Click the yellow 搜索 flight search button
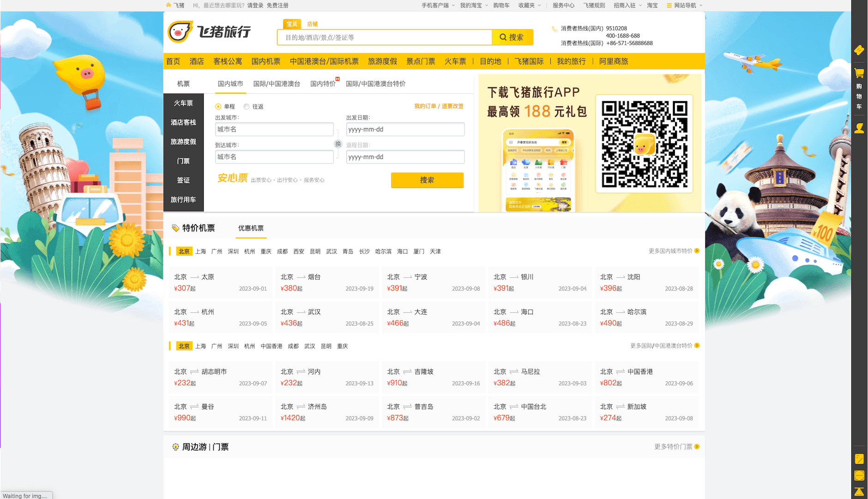 pos(427,180)
